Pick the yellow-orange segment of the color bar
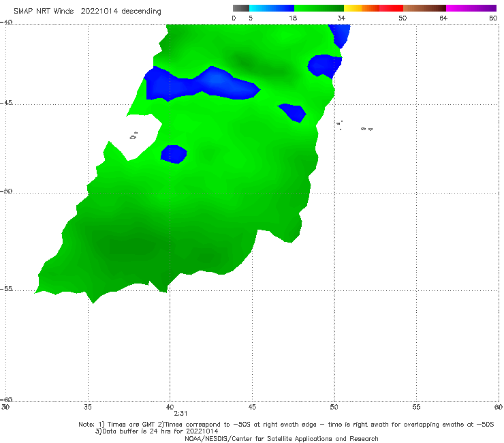This screenshot has height=443, width=504. click(362, 8)
